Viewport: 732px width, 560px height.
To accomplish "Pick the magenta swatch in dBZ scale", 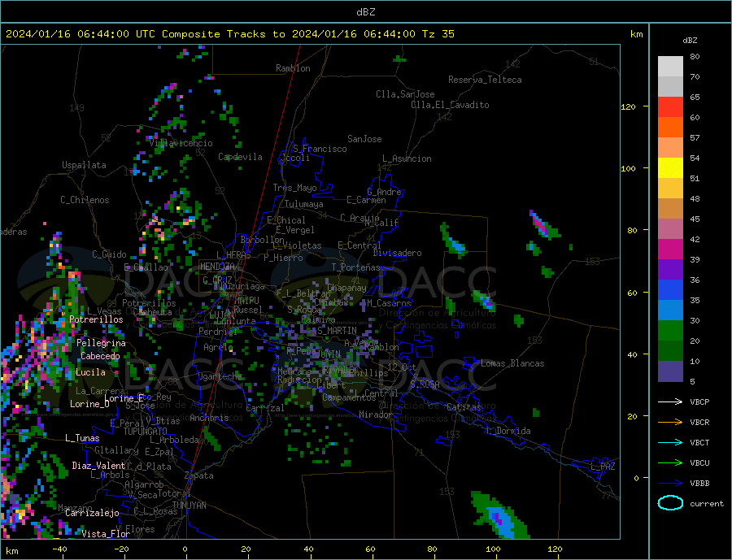I will [x=670, y=250].
